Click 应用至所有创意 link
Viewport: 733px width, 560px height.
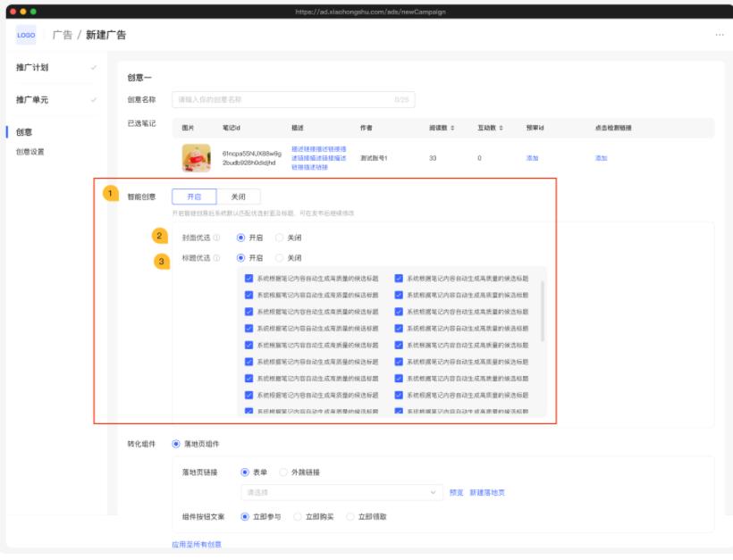(x=197, y=544)
